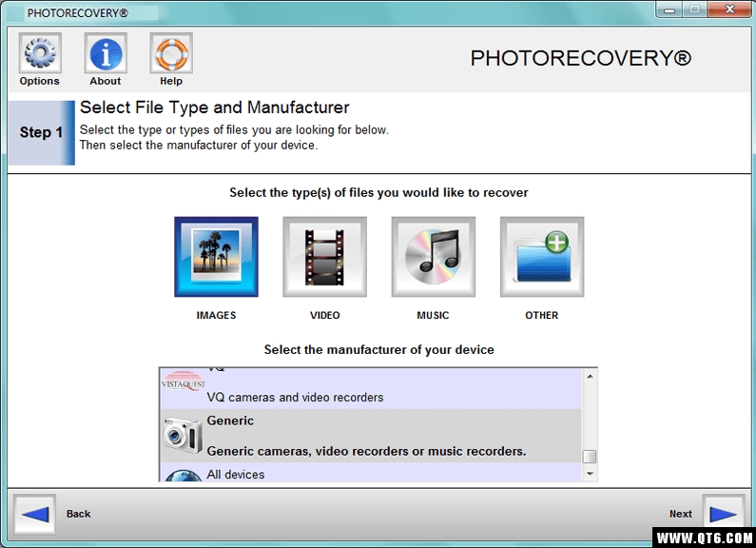Click the About label
756x548 pixels.
106,81
